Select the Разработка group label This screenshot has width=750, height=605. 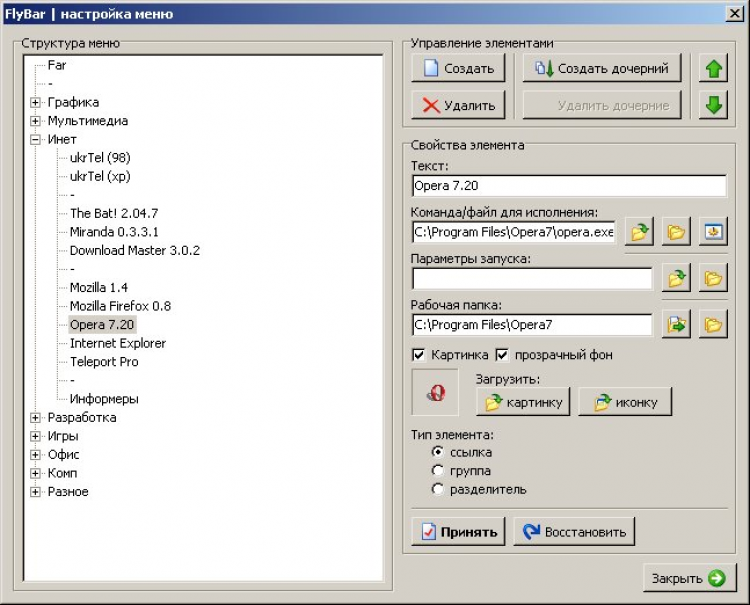tap(82, 418)
